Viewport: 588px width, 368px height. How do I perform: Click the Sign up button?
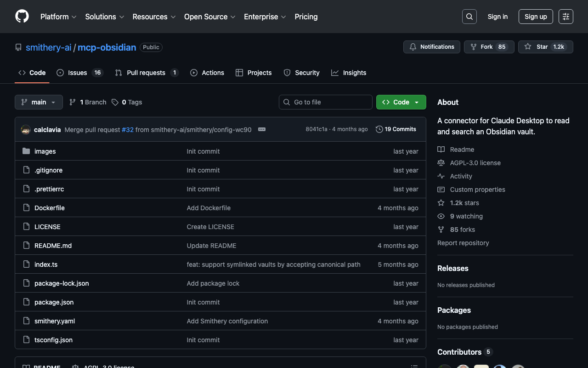(536, 17)
